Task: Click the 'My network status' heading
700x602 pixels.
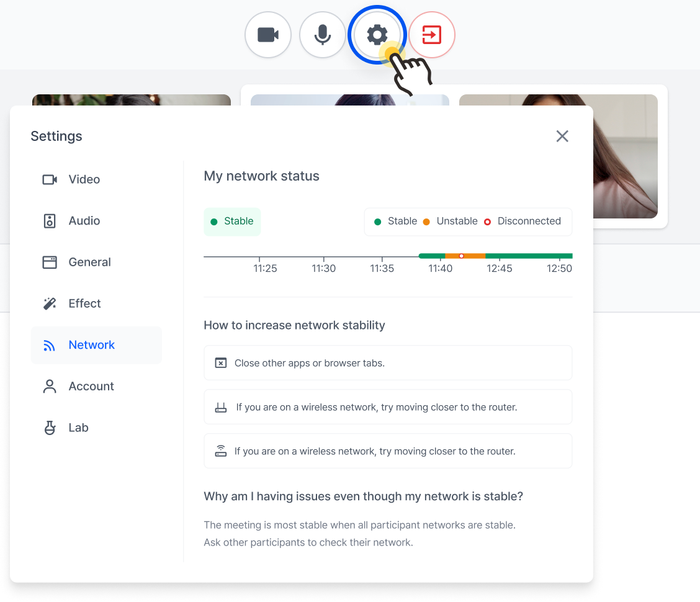Action: click(262, 176)
